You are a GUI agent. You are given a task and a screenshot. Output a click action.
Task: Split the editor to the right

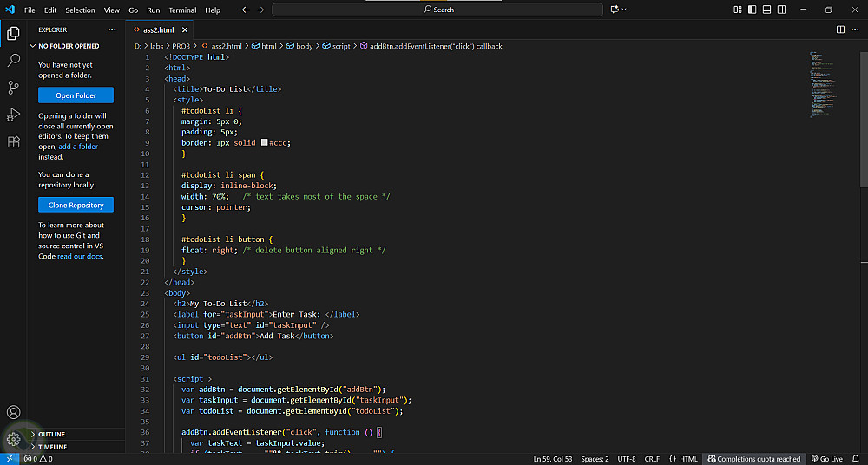[840, 29]
